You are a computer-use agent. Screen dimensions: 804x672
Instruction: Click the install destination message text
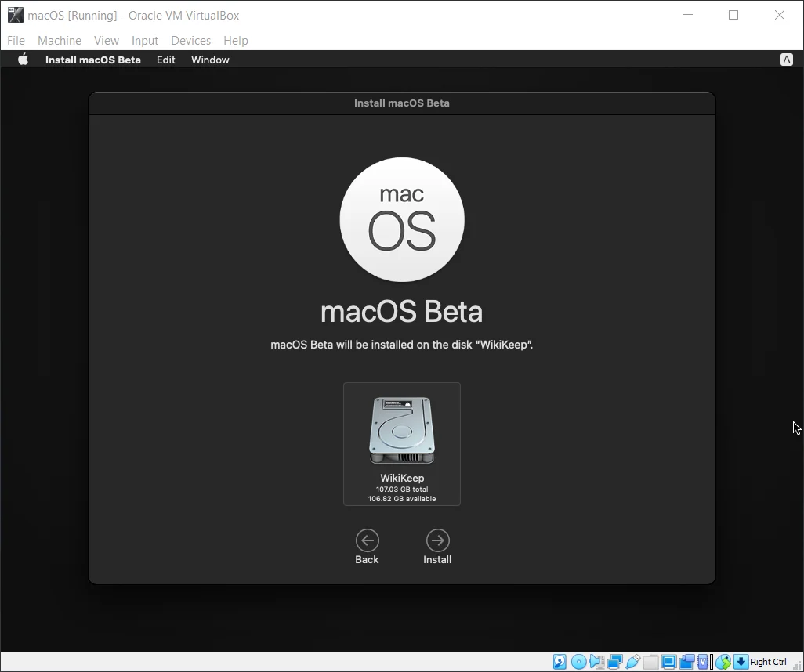click(x=401, y=345)
